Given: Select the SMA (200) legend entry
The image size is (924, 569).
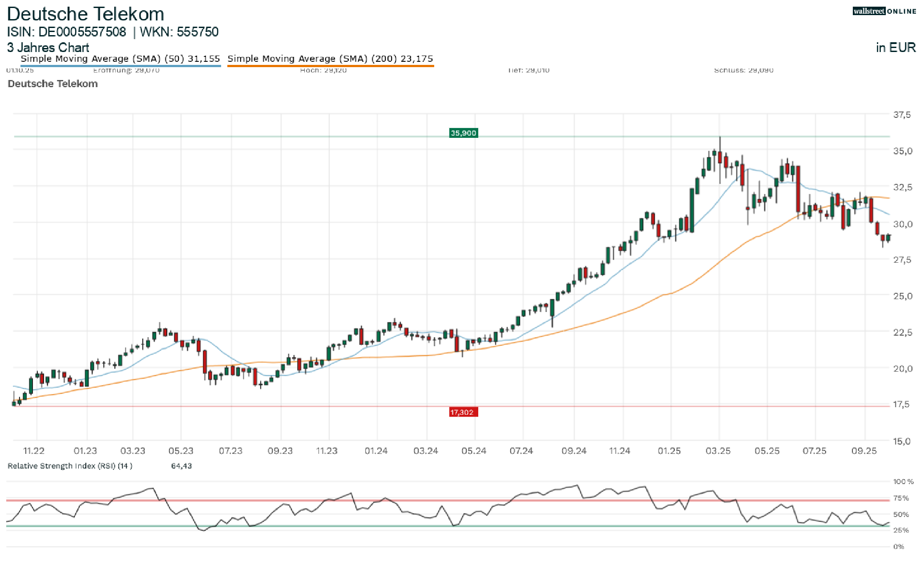Looking at the screenshot, I should [x=330, y=59].
